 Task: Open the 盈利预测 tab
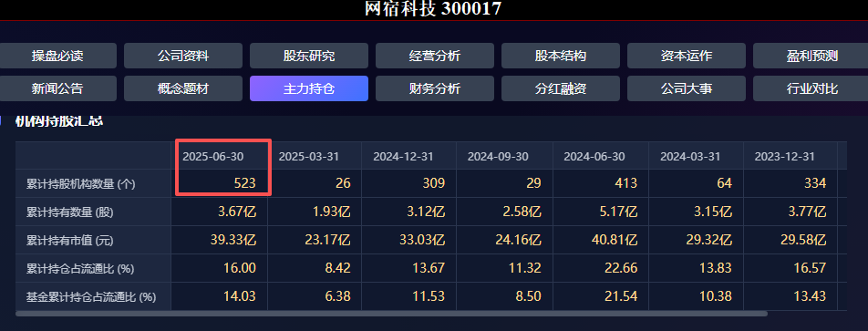coord(811,56)
